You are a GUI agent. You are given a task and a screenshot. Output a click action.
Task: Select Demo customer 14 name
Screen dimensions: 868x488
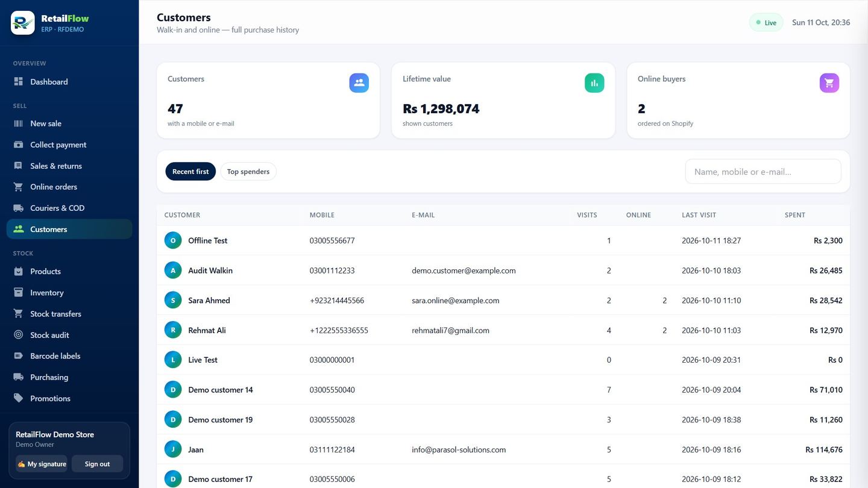click(221, 390)
